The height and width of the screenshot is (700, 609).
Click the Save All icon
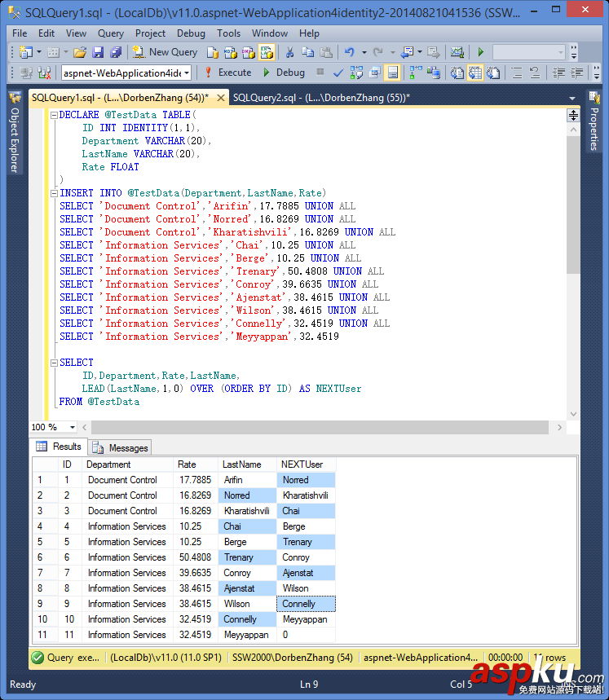click(x=116, y=52)
